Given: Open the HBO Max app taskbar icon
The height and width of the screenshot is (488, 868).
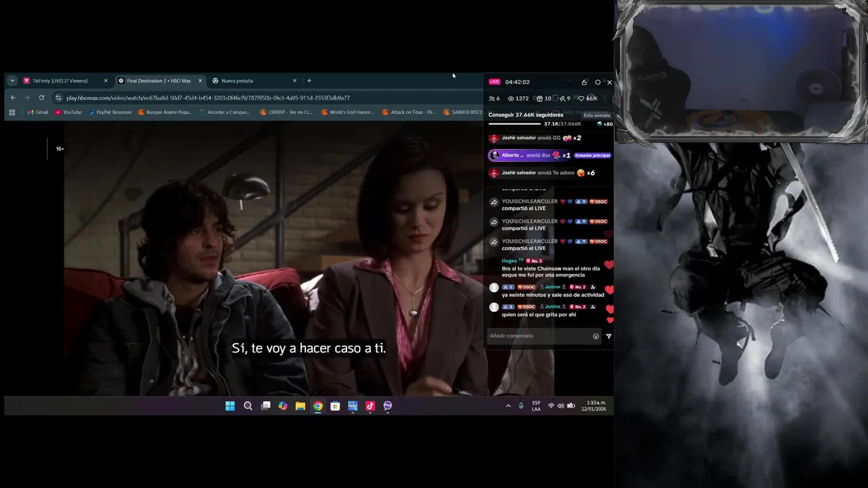Looking at the screenshot, I should tap(353, 406).
